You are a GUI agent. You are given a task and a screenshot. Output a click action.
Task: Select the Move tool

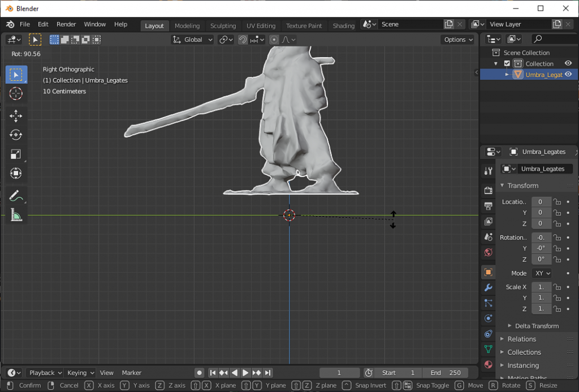[x=16, y=115]
